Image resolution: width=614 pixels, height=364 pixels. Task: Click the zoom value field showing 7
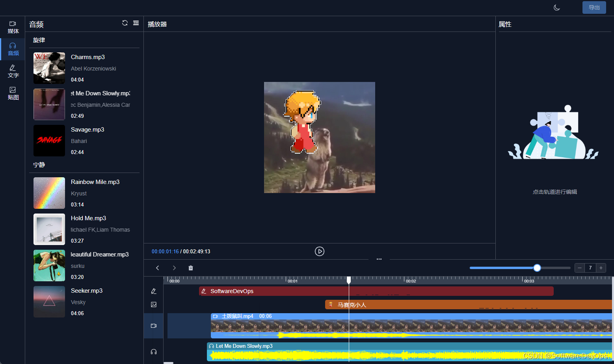coord(590,268)
